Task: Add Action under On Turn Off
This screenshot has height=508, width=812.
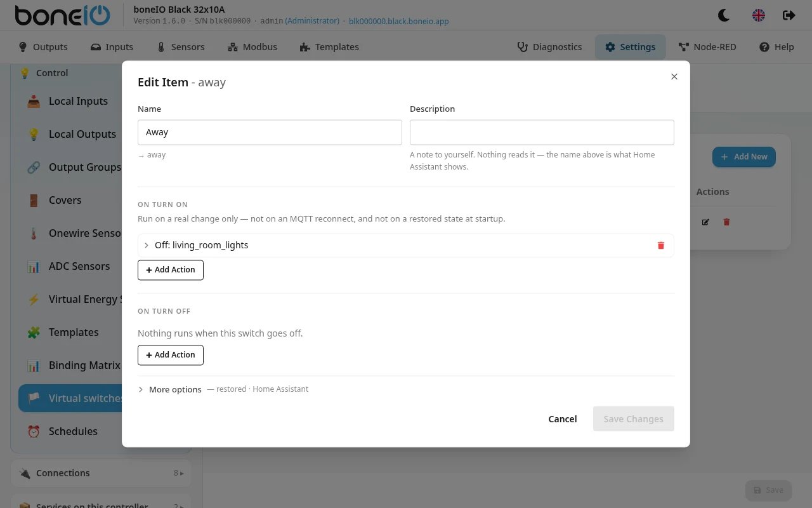Action: tap(171, 355)
